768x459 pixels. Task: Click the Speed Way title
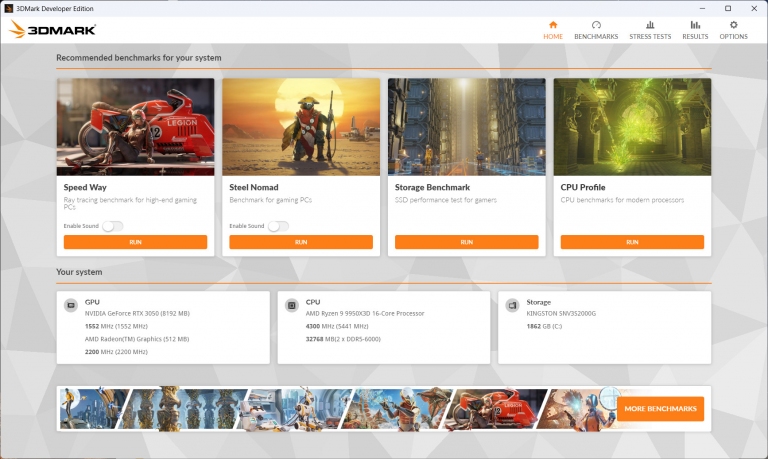pyautogui.click(x=85, y=187)
